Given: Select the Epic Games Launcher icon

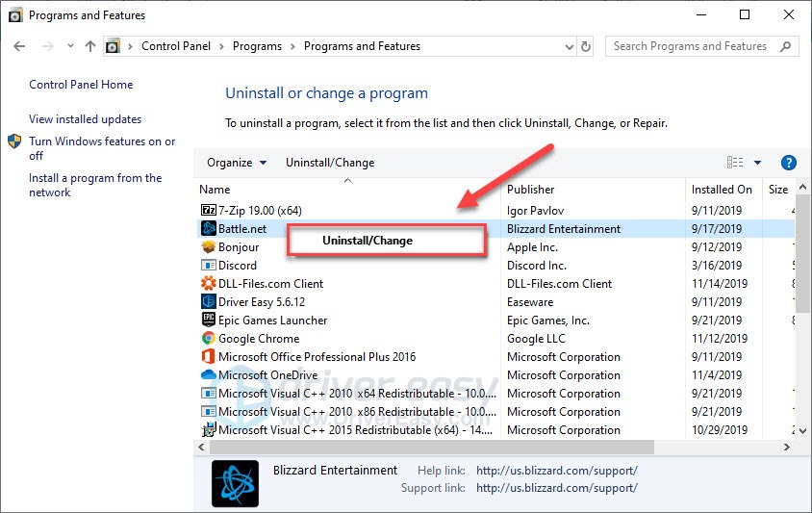Looking at the screenshot, I should 208,321.
